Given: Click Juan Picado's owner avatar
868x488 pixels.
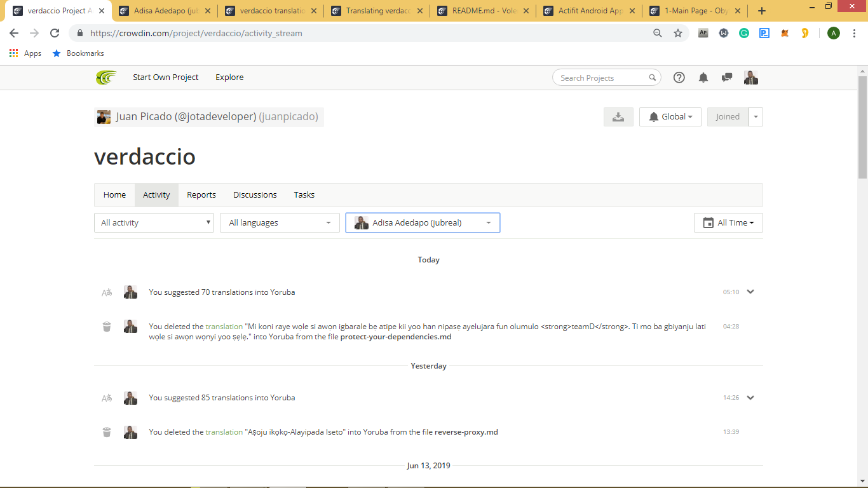Looking at the screenshot, I should point(104,117).
